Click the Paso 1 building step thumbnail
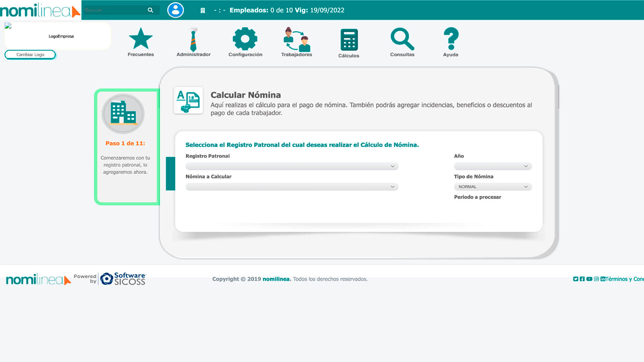644x362 pixels. pyautogui.click(x=123, y=114)
